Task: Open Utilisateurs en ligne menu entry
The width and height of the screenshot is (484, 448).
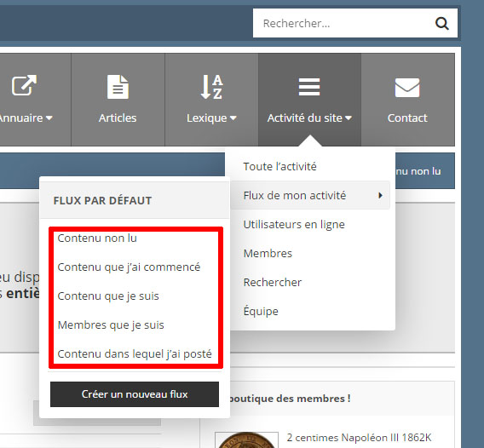Action: [294, 224]
